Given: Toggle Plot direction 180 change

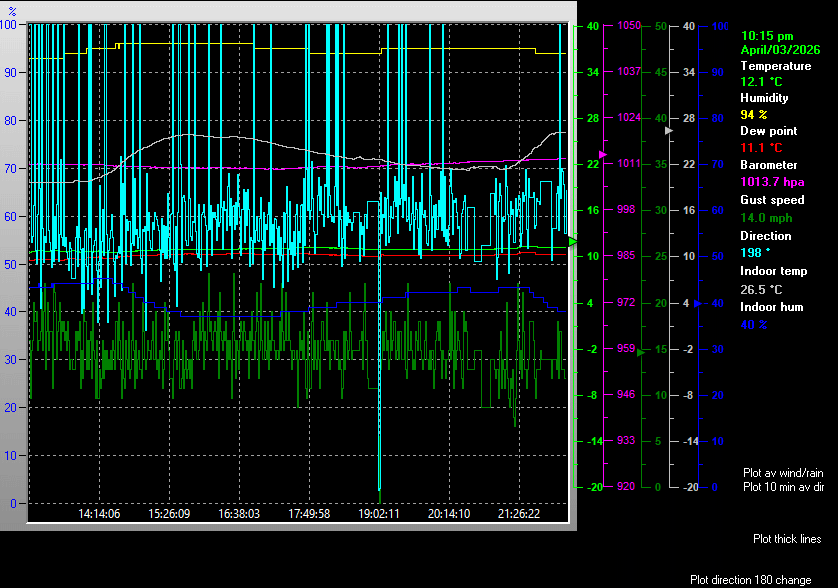Looking at the screenshot, I should [x=750, y=580].
